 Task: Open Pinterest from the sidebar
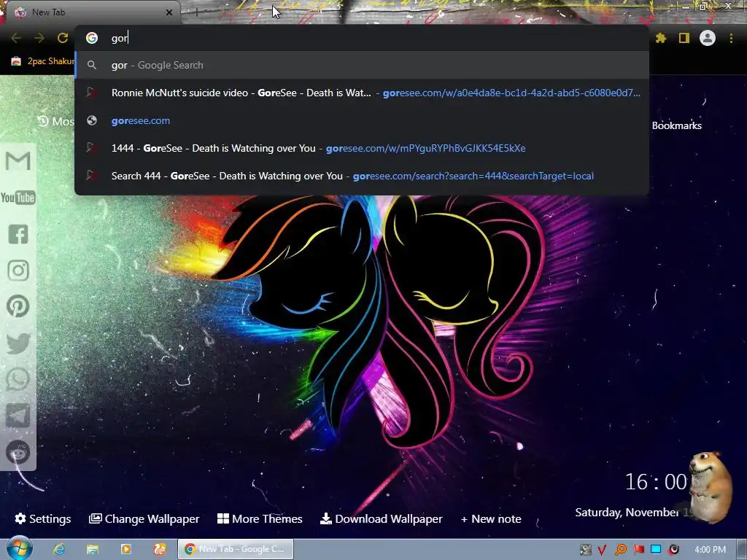point(18,306)
